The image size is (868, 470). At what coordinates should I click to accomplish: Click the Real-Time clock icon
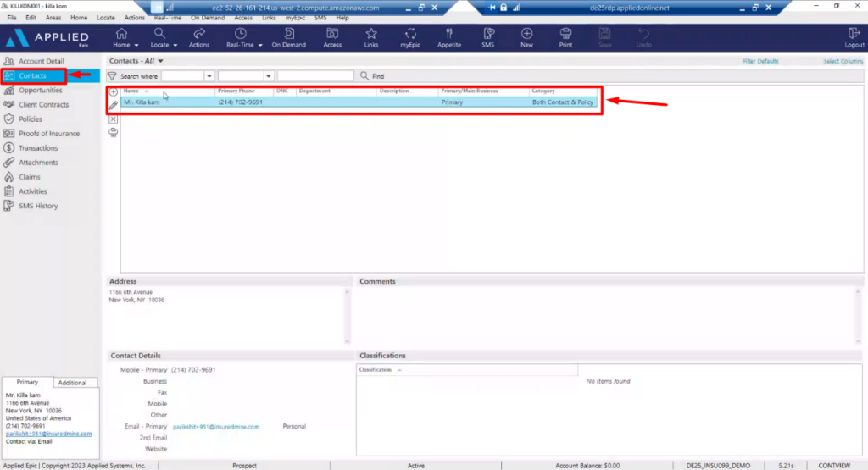pos(240,34)
